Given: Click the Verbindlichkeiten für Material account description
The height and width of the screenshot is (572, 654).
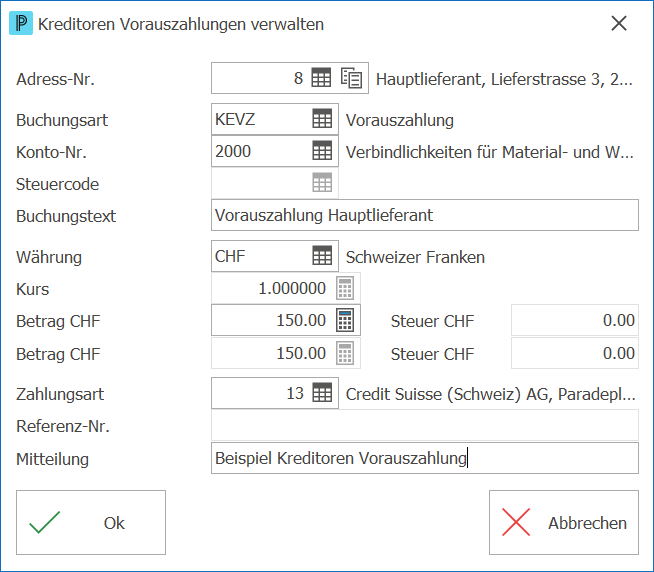Looking at the screenshot, I should (x=490, y=152).
